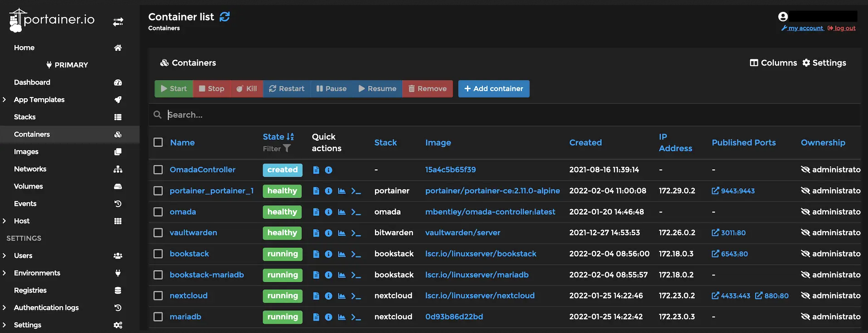Toggle the select-all containers checkbox
The image size is (868, 333).
pyautogui.click(x=158, y=143)
